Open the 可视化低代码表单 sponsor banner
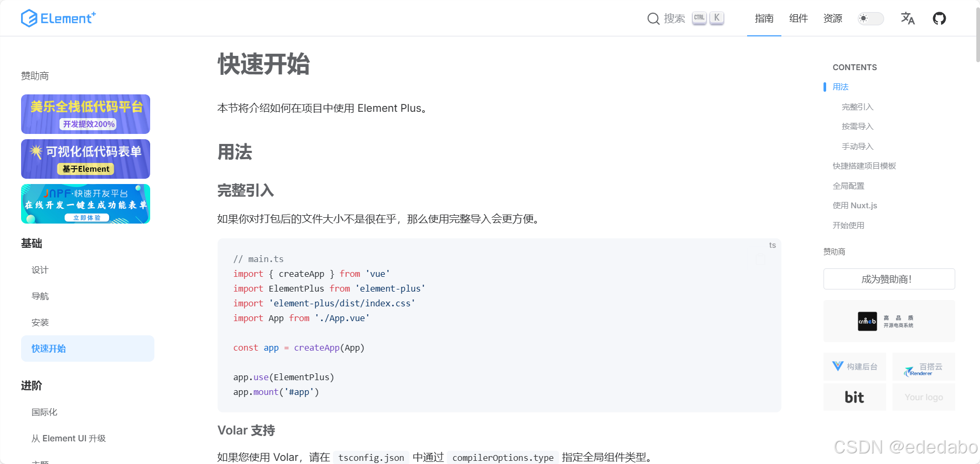 85,159
